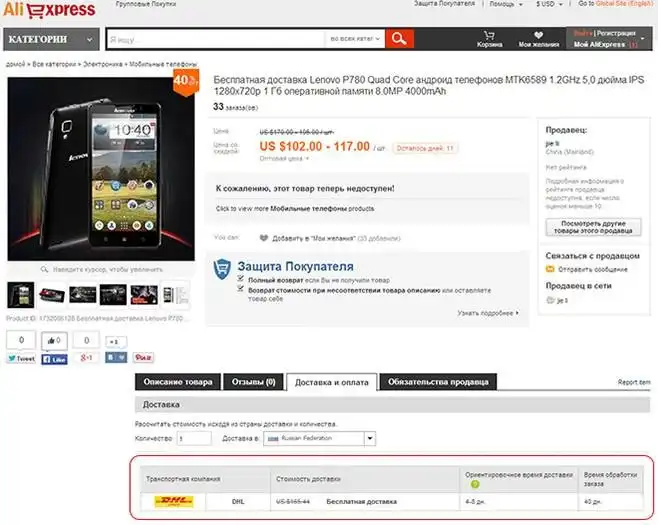The image size is (658, 525).
Task: Click the orange search magnifier button
Action: [x=400, y=39]
